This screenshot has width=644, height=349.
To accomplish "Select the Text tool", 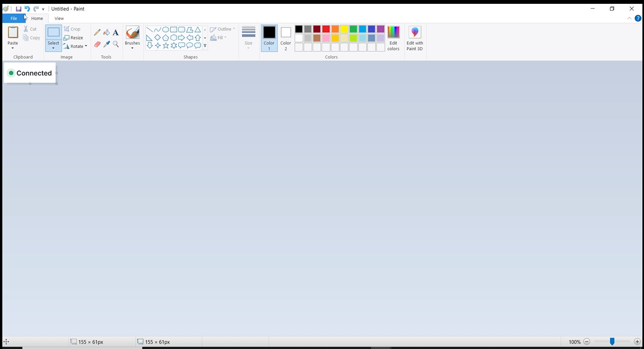I will [116, 32].
